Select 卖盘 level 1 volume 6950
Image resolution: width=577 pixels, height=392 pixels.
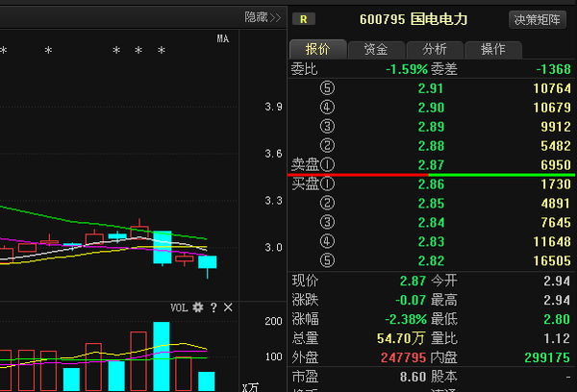coord(556,165)
